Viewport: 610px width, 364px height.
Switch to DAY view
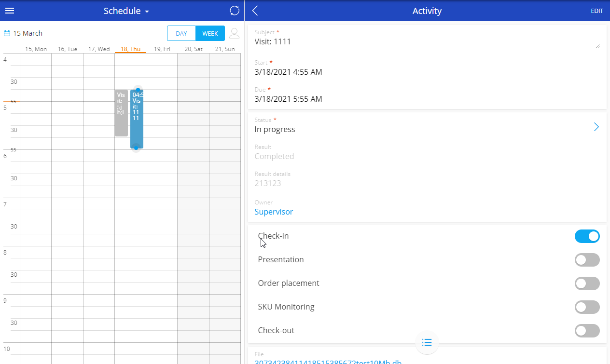click(x=181, y=33)
